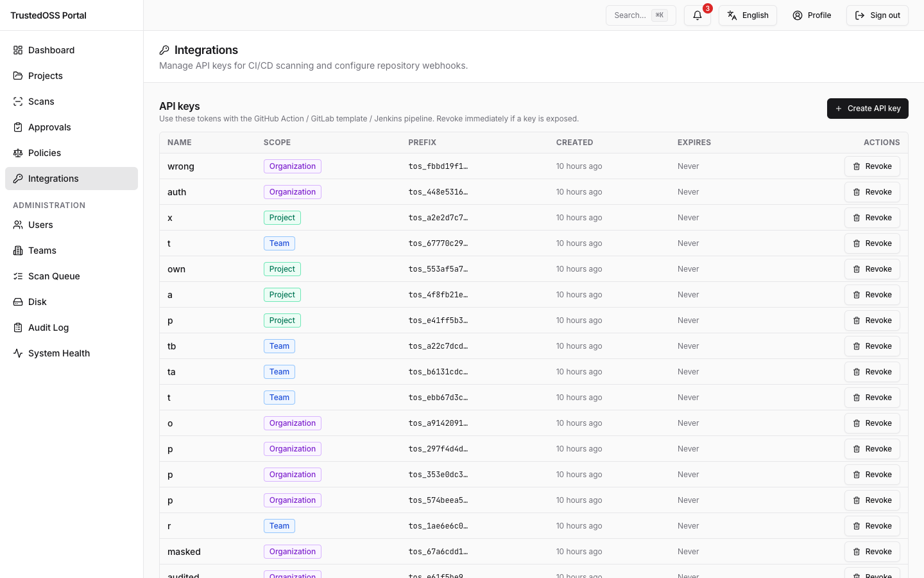Revoke the key named 'a'

(x=872, y=295)
